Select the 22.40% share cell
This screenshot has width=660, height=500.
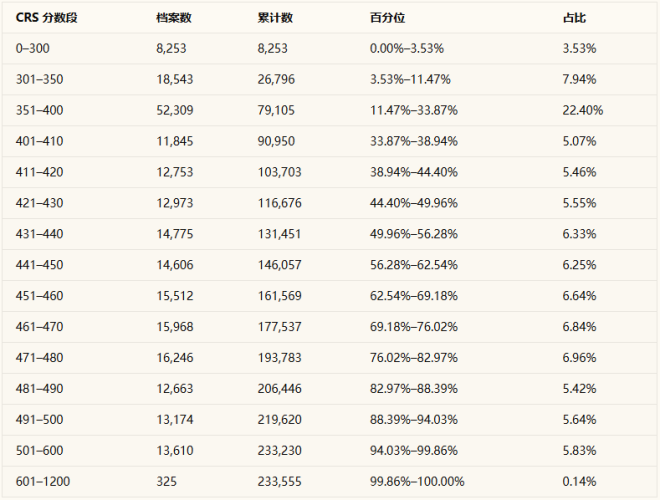point(582,110)
